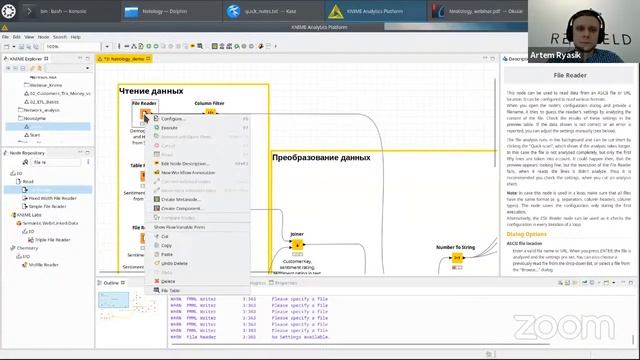Screen dimensions: 640x360
Task: Choose Execute in the context menu
Action: pyautogui.click(x=198, y=128)
